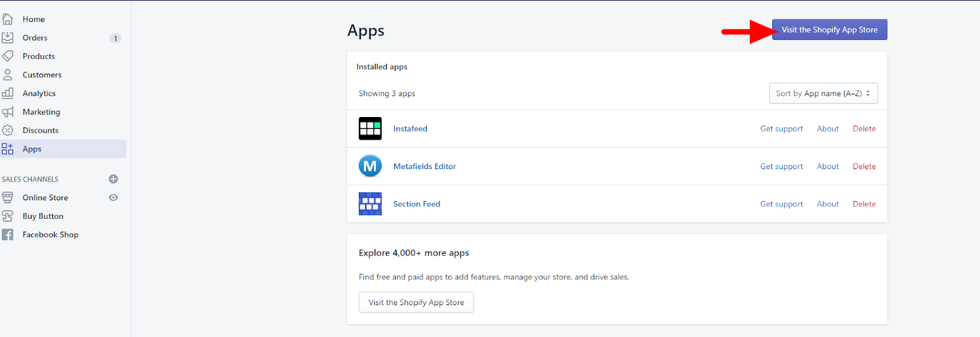The height and width of the screenshot is (337, 980).
Task: Click the Apps page title
Action: (366, 31)
